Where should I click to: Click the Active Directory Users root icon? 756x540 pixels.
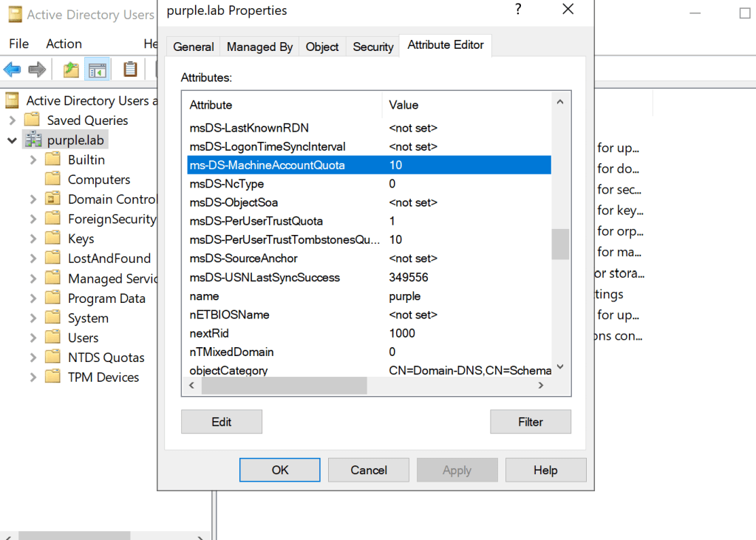(13, 100)
